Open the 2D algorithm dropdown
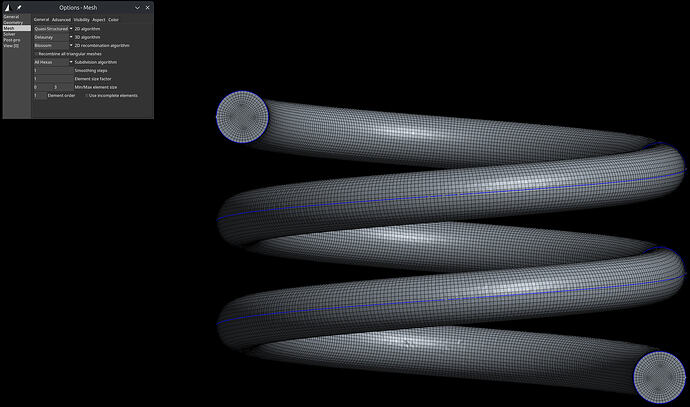The height and width of the screenshot is (407, 690). pos(53,29)
